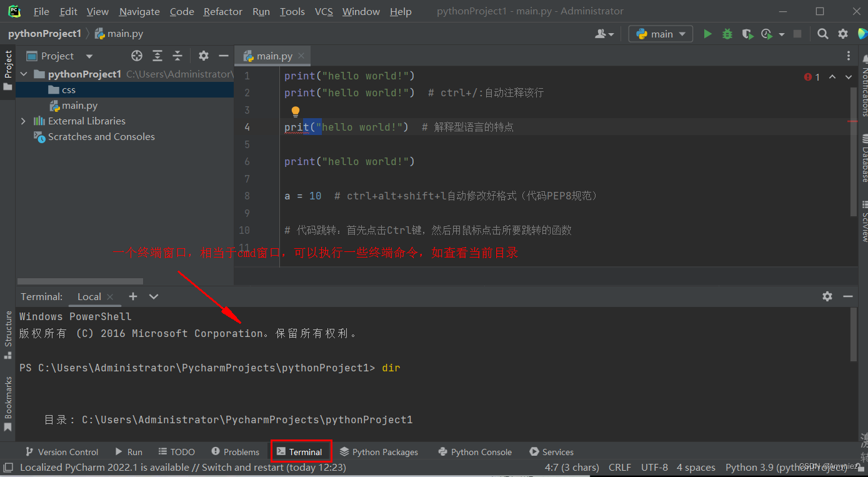Open Terminal panel settings gear
Screen dimensions: 868x477
tap(827, 296)
